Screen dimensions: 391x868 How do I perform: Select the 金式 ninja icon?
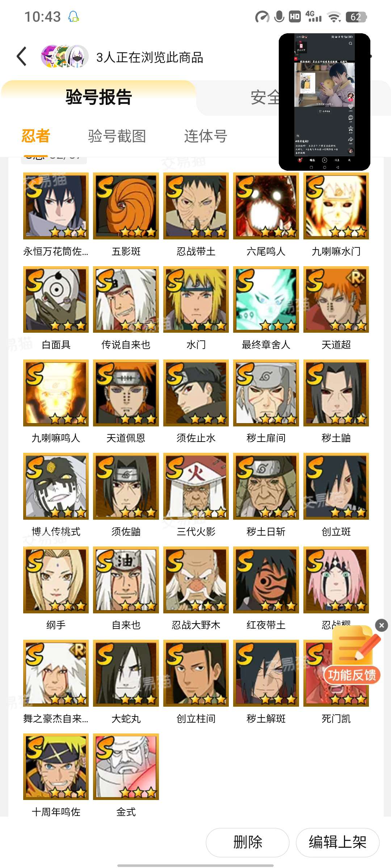(x=126, y=767)
